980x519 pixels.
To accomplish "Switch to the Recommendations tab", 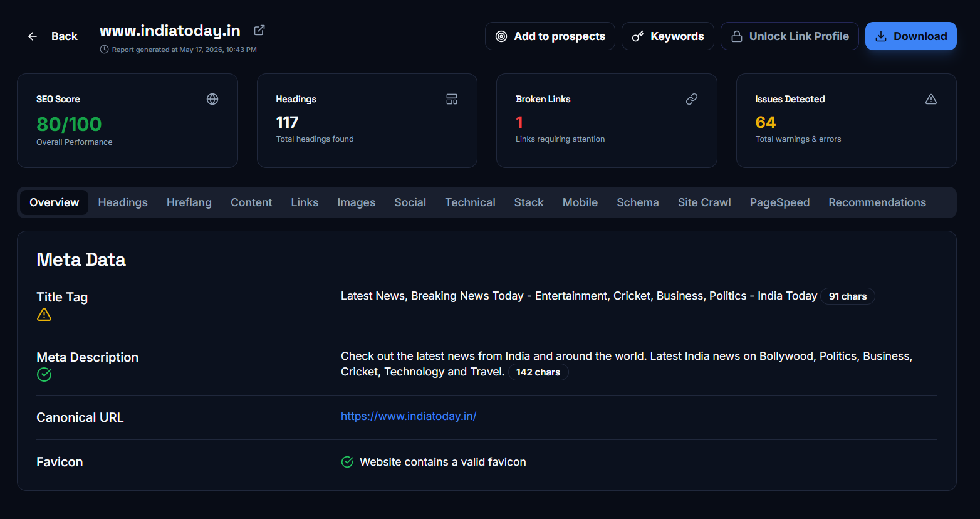I will pos(877,202).
